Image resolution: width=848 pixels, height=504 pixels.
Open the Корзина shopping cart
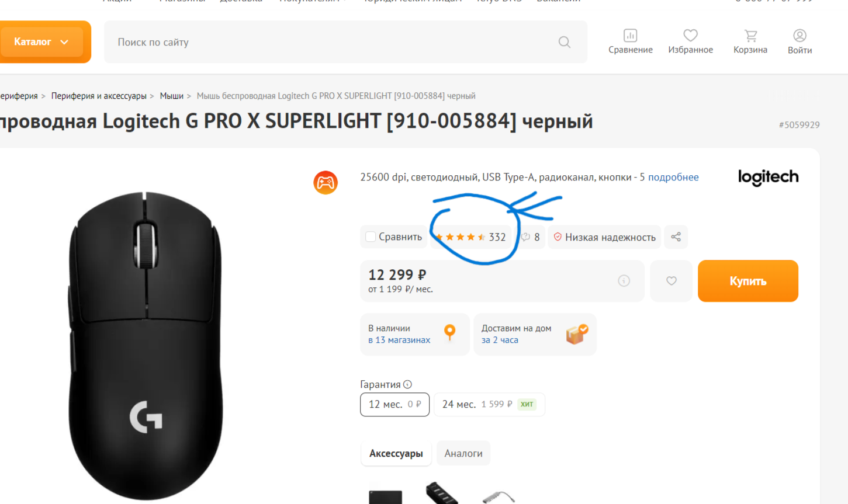(x=750, y=36)
